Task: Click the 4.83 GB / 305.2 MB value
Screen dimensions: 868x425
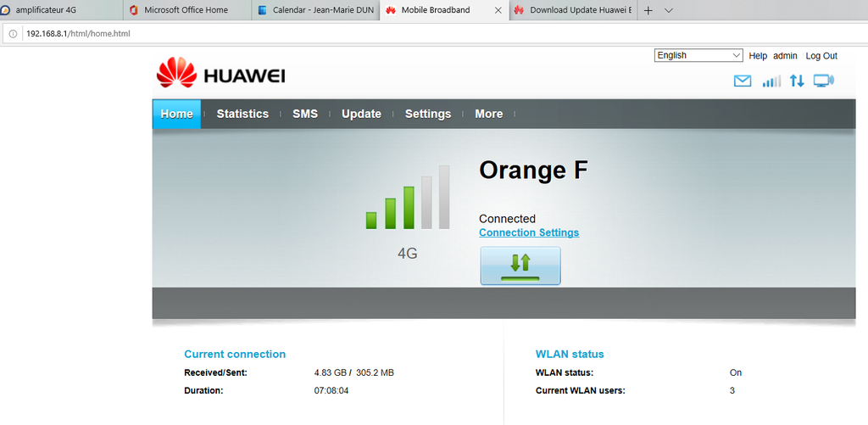Action: click(x=353, y=373)
